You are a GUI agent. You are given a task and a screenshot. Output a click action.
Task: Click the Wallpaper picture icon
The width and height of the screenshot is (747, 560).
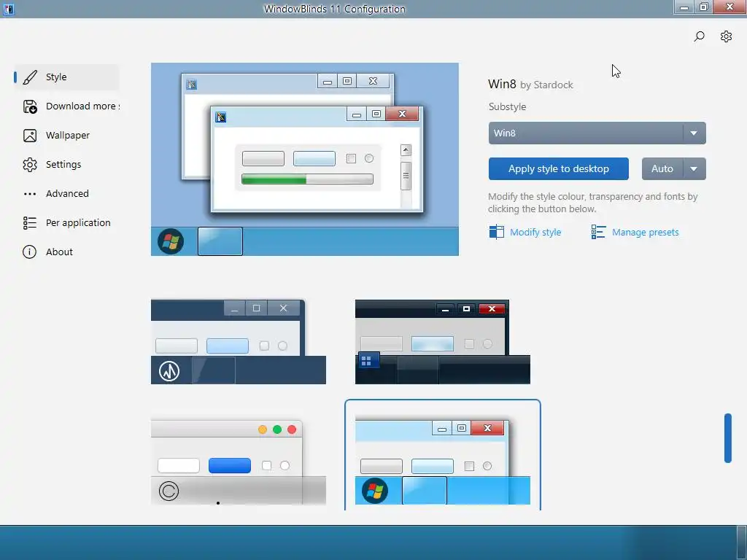(x=30, y=136)
